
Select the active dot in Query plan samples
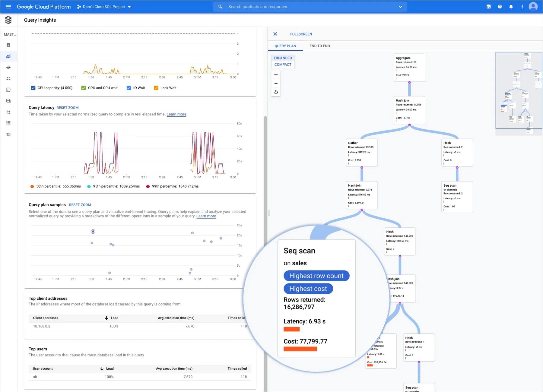pos(93,231)
